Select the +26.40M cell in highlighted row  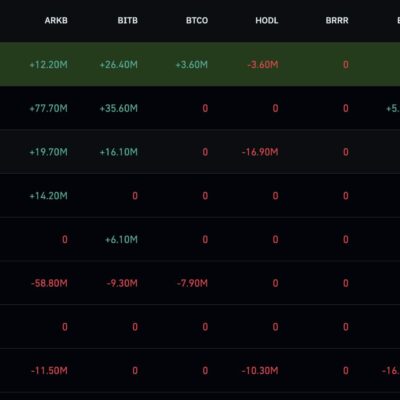click(x=119, y=65)
